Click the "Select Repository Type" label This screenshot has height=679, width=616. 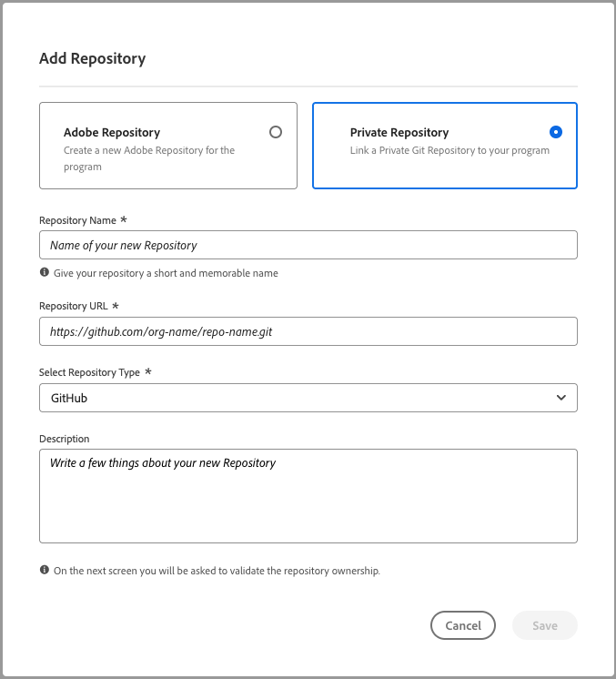pos(89,372)
